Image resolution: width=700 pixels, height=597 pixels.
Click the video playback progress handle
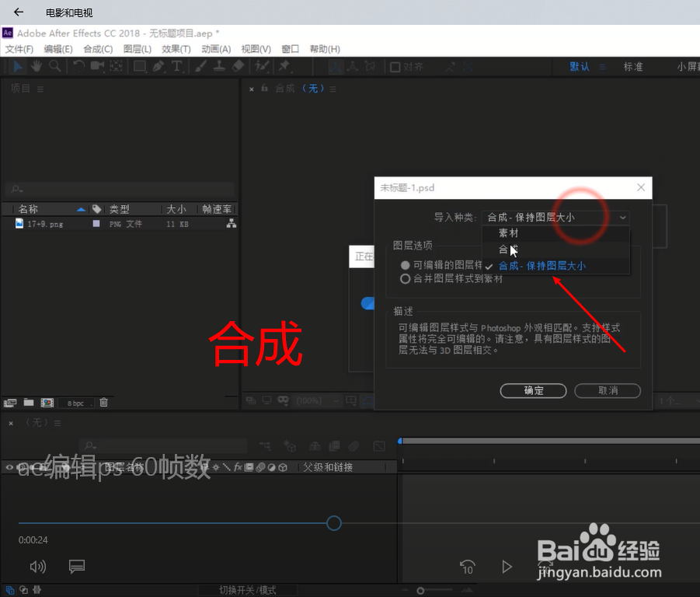[334, 523]
